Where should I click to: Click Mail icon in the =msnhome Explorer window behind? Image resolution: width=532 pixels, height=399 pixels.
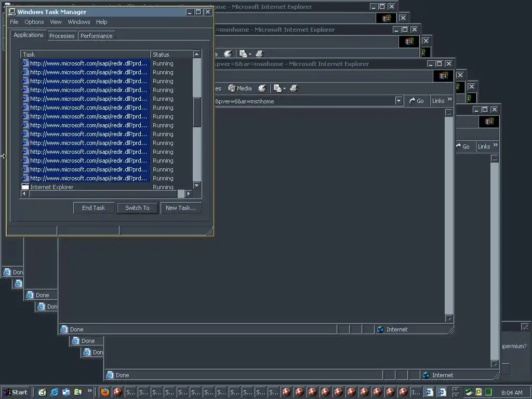coord(245,54)
